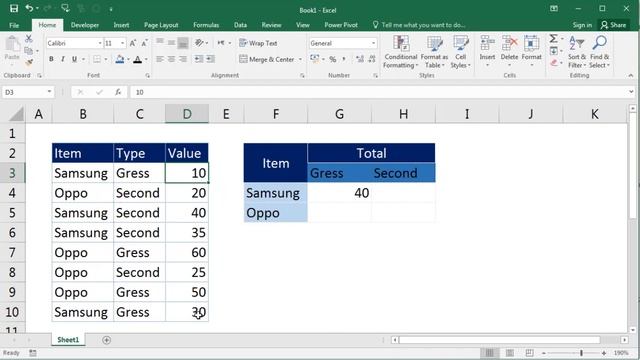Open the Cell Styles gallery

(460, 52)
